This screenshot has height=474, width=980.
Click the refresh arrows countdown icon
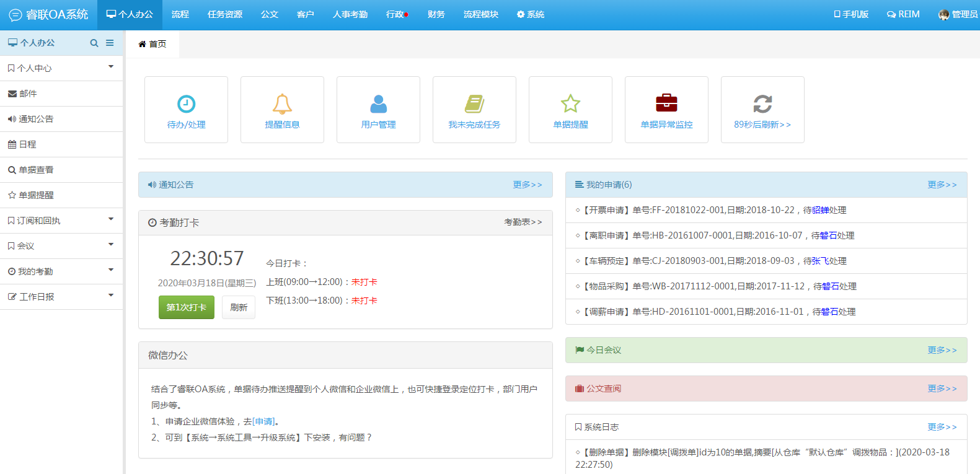point(762,104)
